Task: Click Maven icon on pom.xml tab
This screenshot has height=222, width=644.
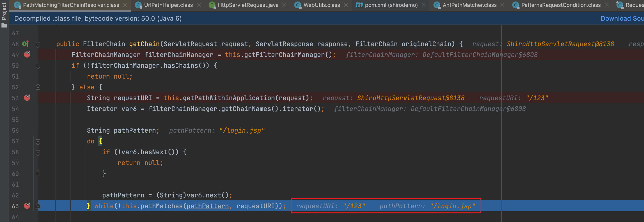Action: point(359,5)
